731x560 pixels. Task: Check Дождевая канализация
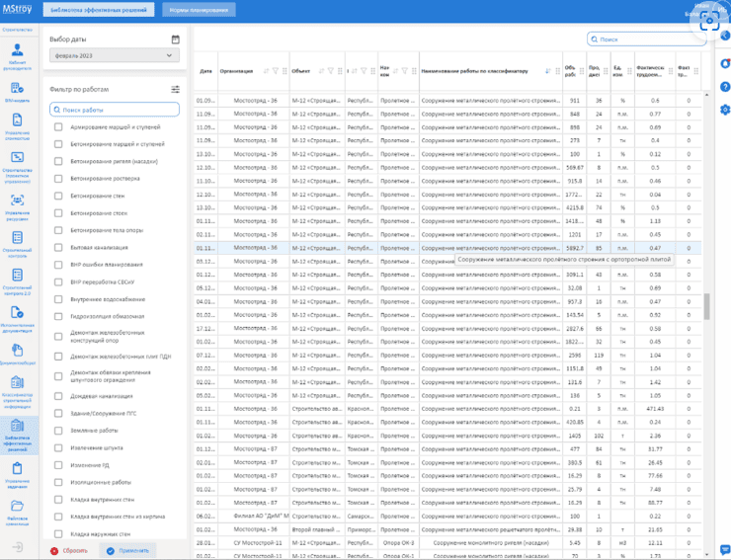click(58, 396)
